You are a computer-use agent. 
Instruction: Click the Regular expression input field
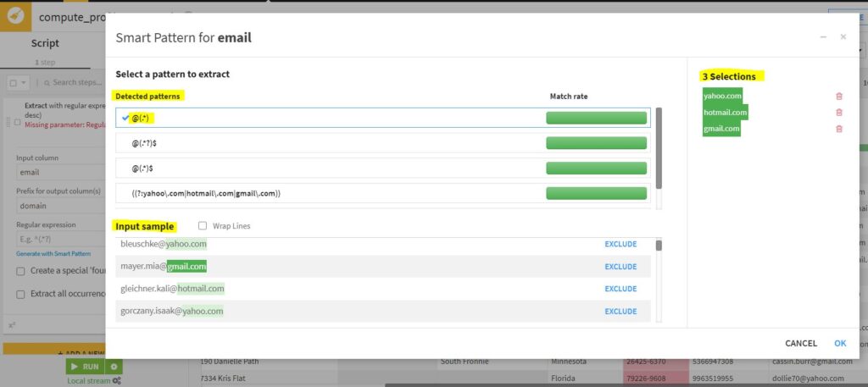point(61,240)
